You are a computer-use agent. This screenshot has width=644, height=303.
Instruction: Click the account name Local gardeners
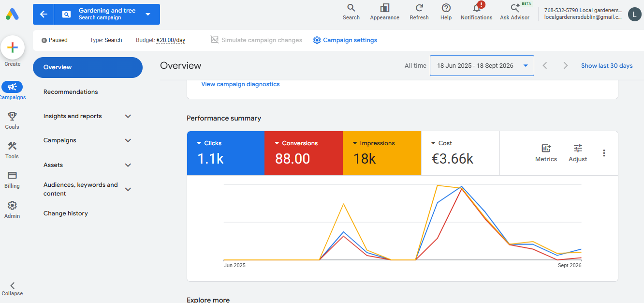(x=583, y=10)
